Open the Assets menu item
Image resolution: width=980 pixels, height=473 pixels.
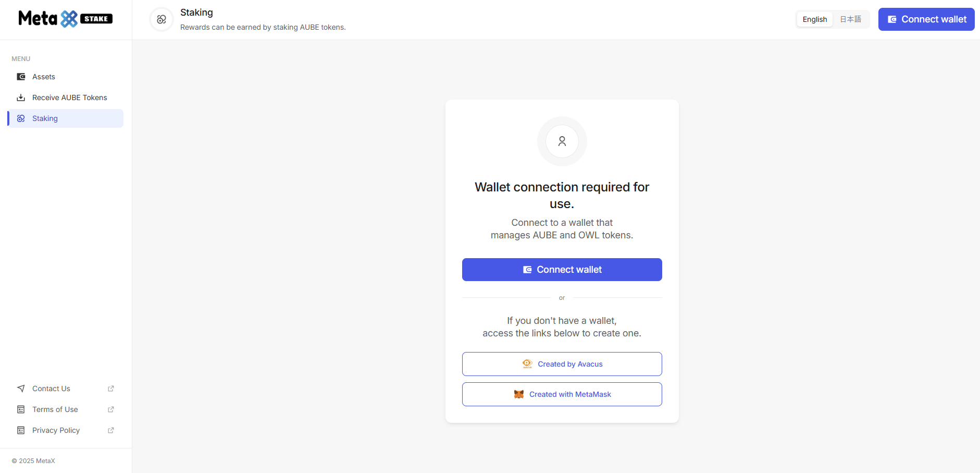[x=44, y=77]
